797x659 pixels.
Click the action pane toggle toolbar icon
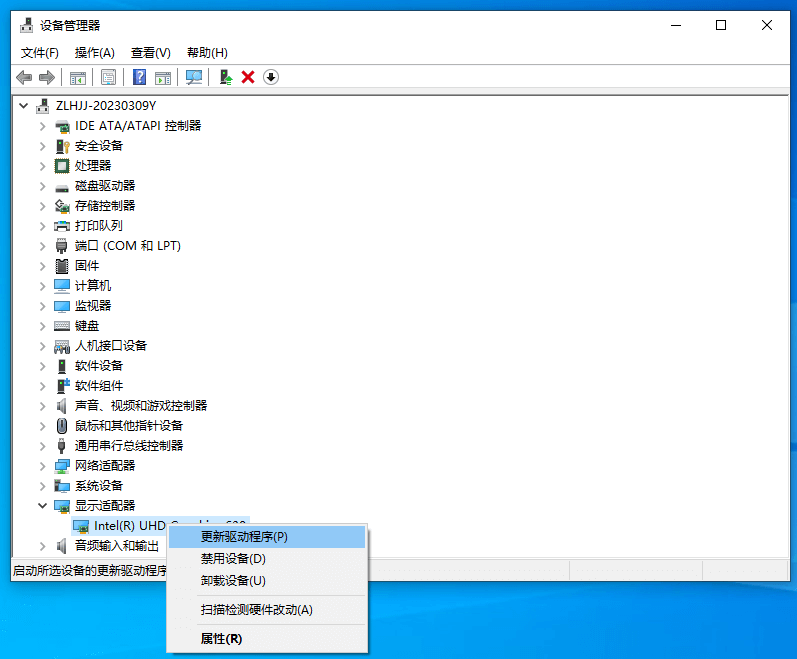tap(163, 78)
